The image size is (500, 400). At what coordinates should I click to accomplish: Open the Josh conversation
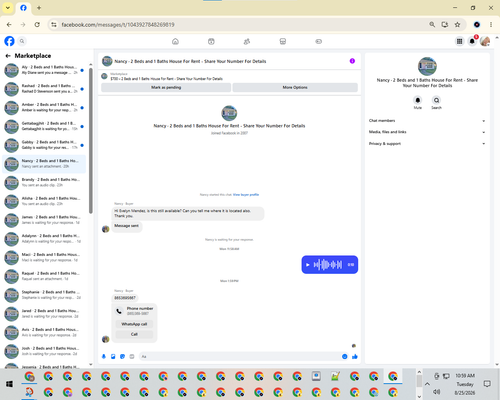pyautogui.click(x=44, y=351)
